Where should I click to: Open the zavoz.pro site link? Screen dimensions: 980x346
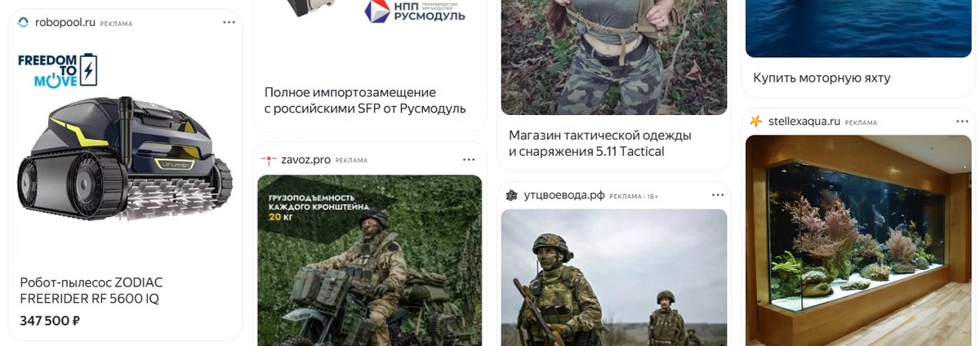pyautogui.click(x=305, y=160)
